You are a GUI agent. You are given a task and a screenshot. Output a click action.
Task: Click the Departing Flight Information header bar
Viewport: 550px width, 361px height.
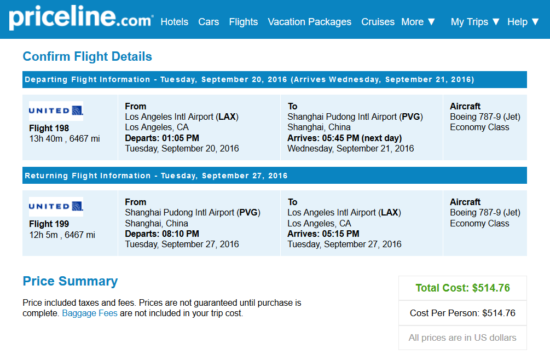[275, 80]
